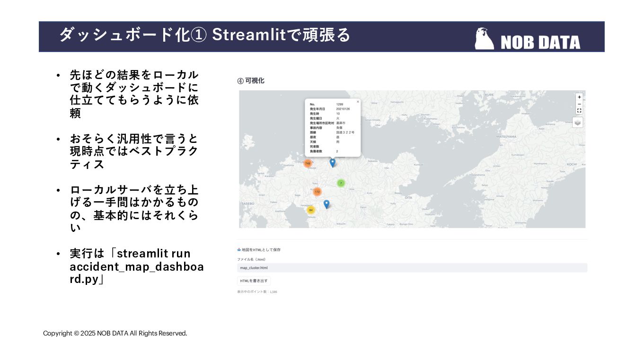Toggle map fullscreen view

coord(579,110)
